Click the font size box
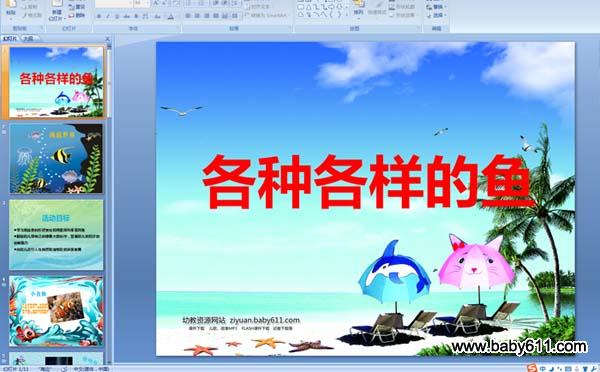The width and height of the screenshot is (600, 372). [142, 3]
